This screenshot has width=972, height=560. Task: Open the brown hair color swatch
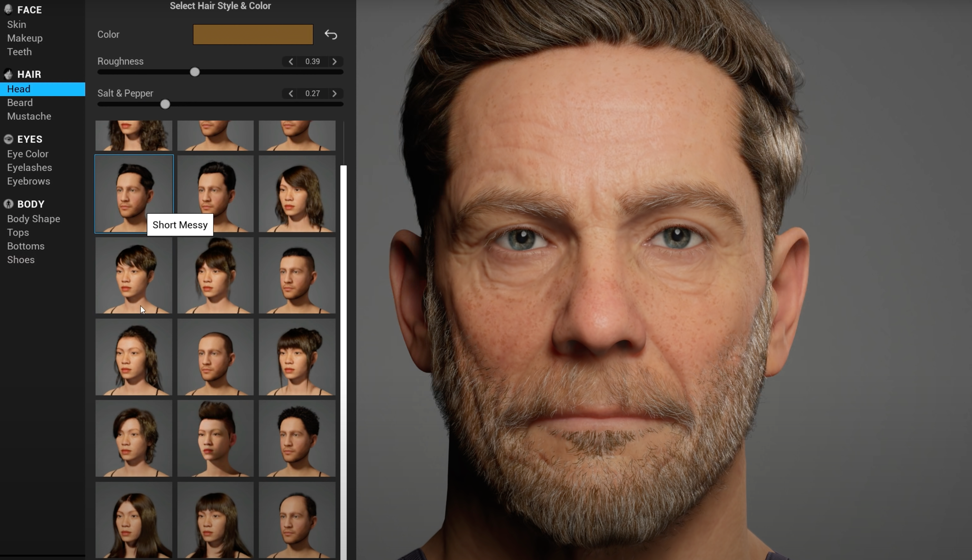click(x=253, y=35)
